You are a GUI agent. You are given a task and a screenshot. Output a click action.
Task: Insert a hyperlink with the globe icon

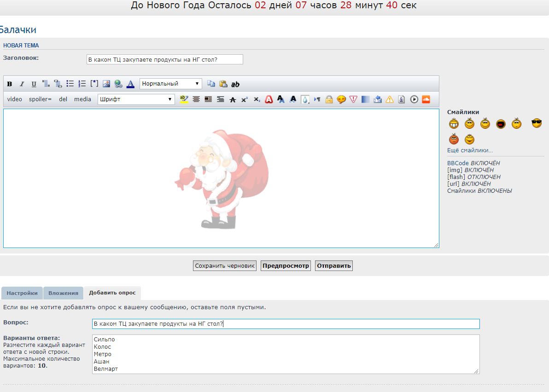(118, 84)
